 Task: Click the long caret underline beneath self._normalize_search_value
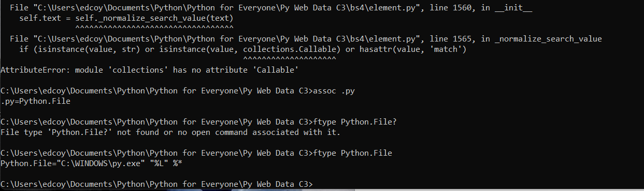click(154, 28)
